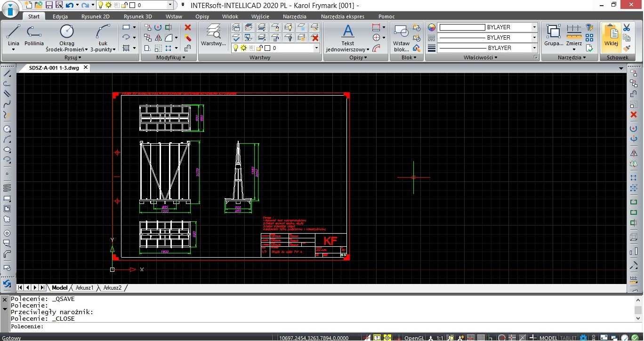Switch to the Widok ribbon tab
Image resolution: width=644 pixels, height=341 pixels.
(x=230, y=16)
